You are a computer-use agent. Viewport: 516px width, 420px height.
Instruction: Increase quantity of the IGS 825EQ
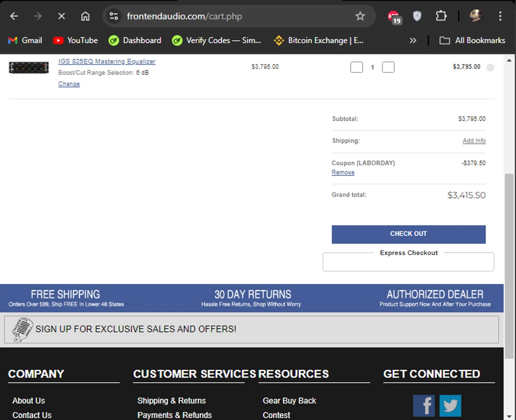pos(388,67)
